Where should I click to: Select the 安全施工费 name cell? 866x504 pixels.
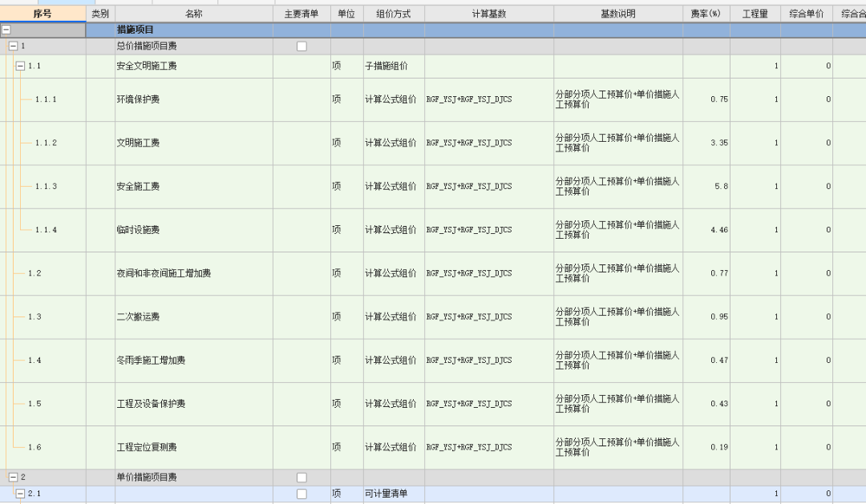(194, 187)
